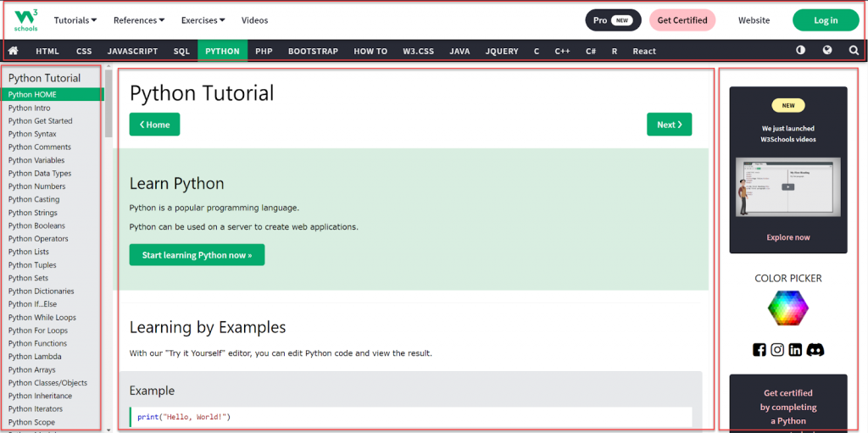Click the Get Certified pill button
868x433 pixels.
click(x=682, y=20)
